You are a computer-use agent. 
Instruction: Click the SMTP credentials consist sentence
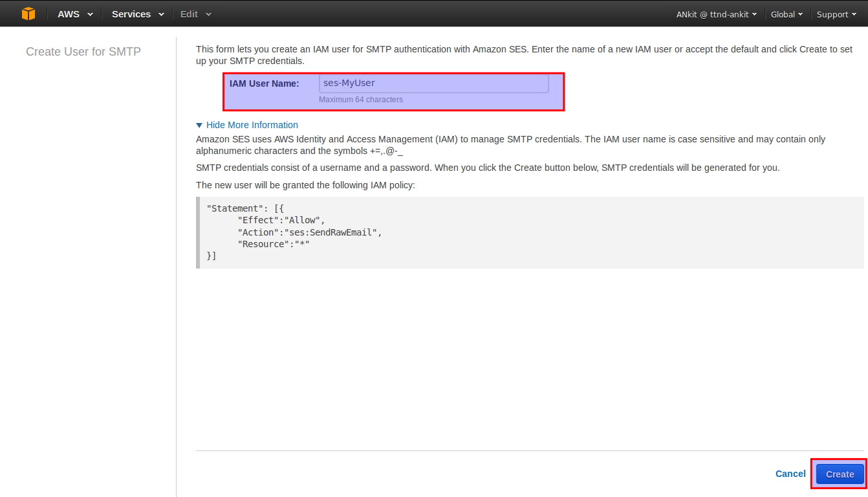(488, 168)
